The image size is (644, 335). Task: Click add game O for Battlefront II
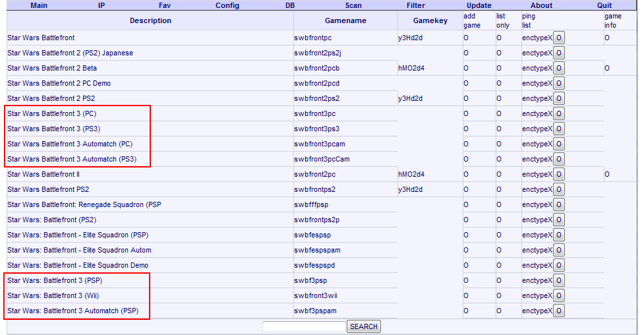[x=466, y=175]
